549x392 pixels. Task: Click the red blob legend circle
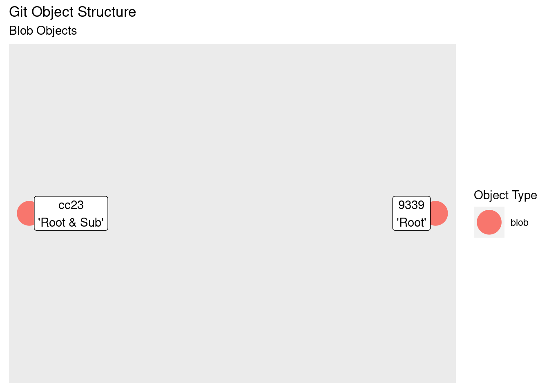[489, 222]
